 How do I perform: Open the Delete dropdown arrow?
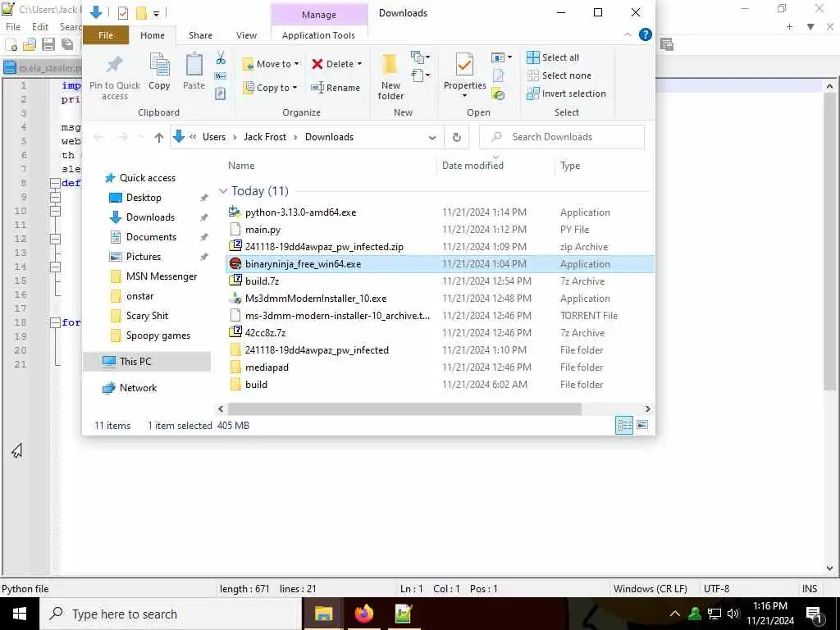pyautogui.click(x=359, y=64)
